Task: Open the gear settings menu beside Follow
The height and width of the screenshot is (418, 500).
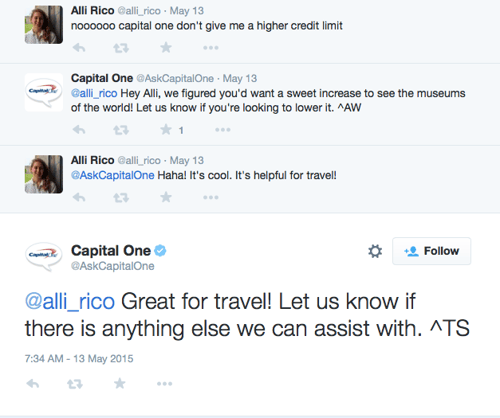Action: click(375, 251)
